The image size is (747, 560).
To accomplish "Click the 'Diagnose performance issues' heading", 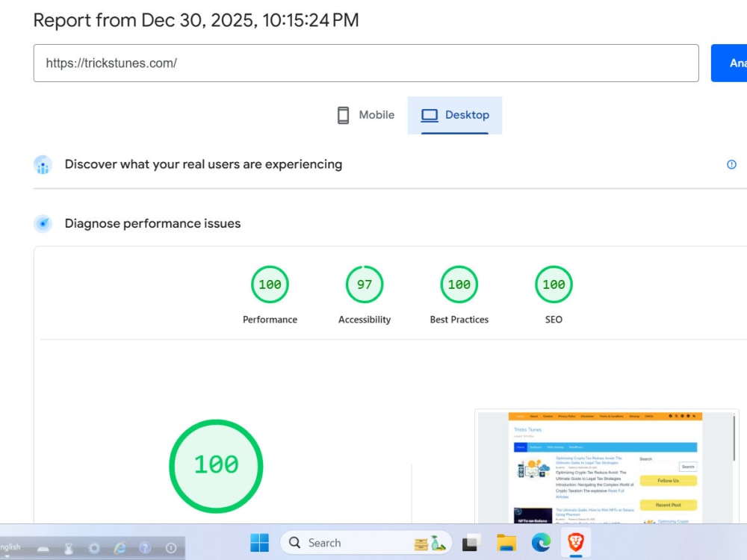I will click(x=152, y=223).
